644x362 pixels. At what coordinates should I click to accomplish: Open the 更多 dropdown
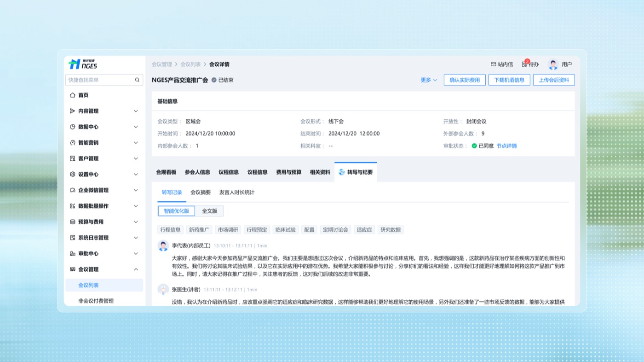pos(429,80)
